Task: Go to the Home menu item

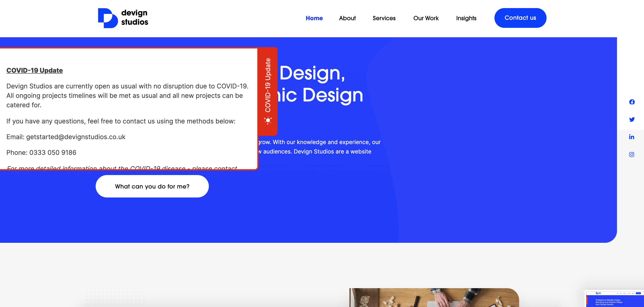Action: (314, 18)
